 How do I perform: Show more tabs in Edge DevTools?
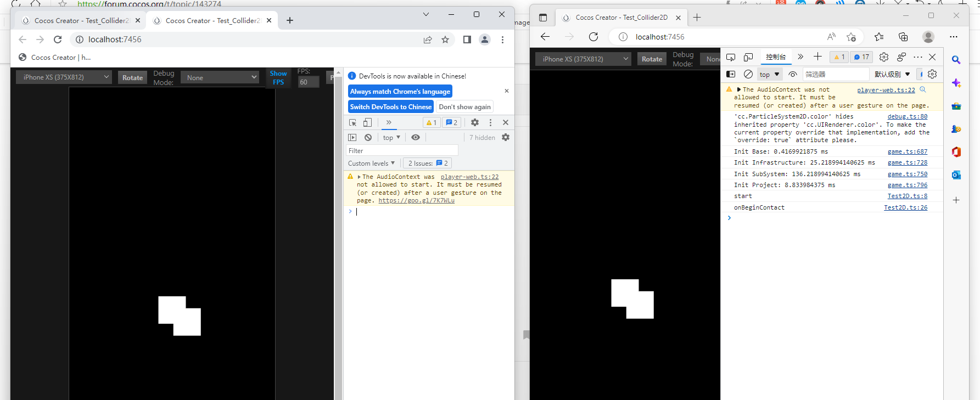(800, 57)
